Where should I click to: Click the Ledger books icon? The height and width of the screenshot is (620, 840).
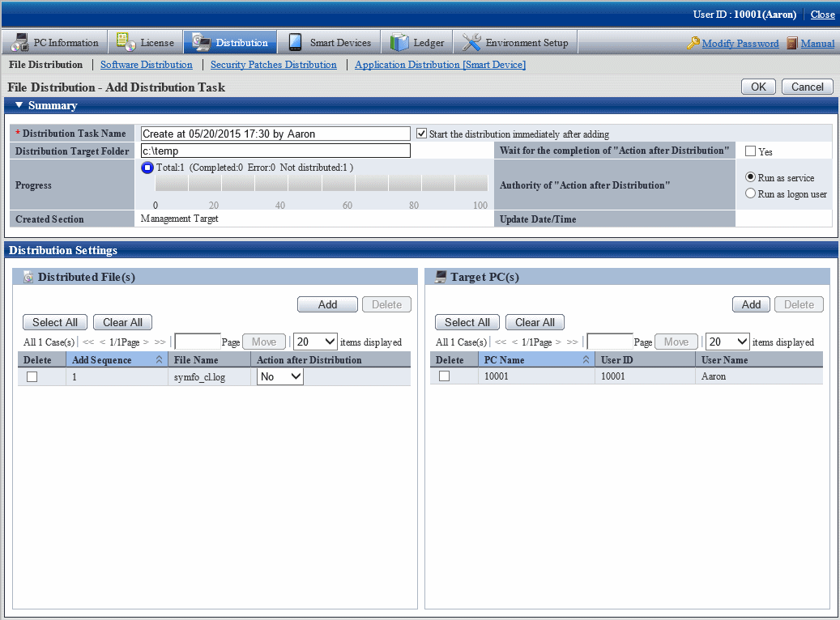tap(399, 43)
